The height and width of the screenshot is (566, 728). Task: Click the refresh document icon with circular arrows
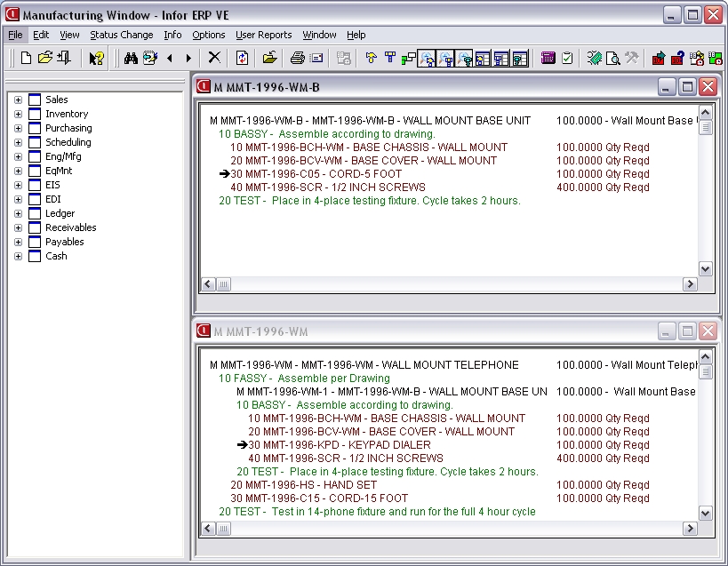click(242, 58)
